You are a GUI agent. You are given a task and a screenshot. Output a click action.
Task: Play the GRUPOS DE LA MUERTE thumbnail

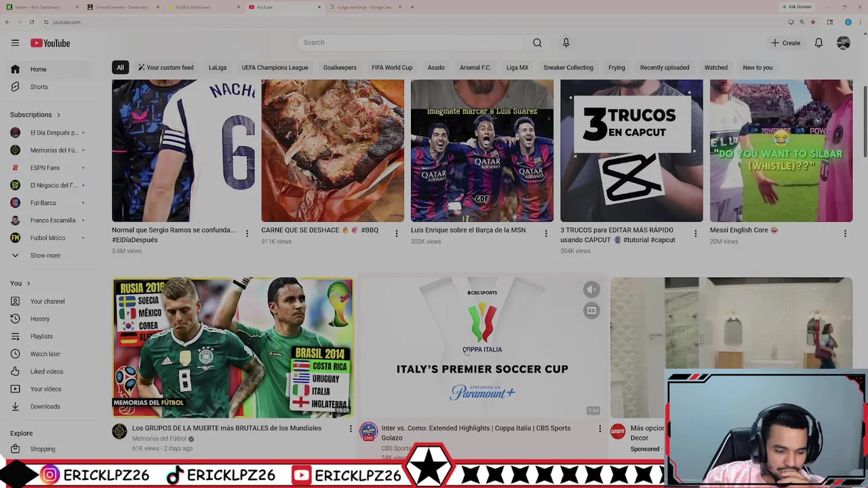(x=233, y=348)
